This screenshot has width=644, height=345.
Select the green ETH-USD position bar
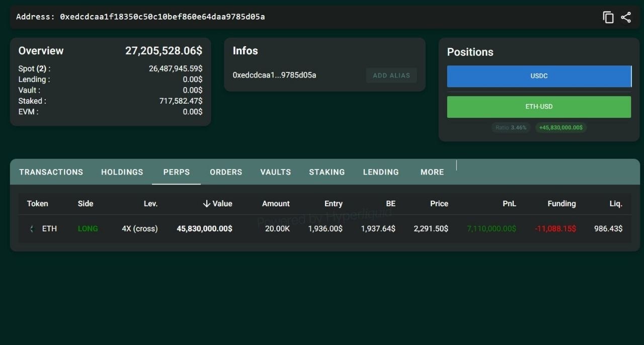point(539,107)
